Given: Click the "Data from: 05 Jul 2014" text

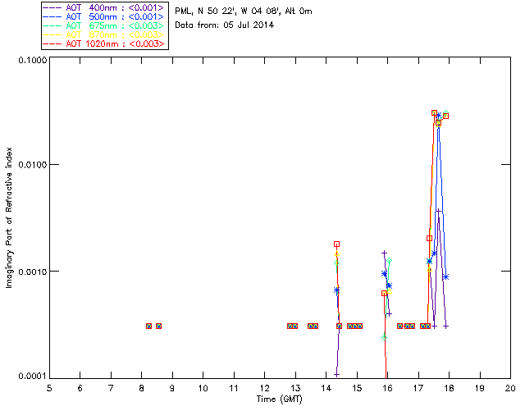Looking at the screenshot, I should click(x=224, y=25).
